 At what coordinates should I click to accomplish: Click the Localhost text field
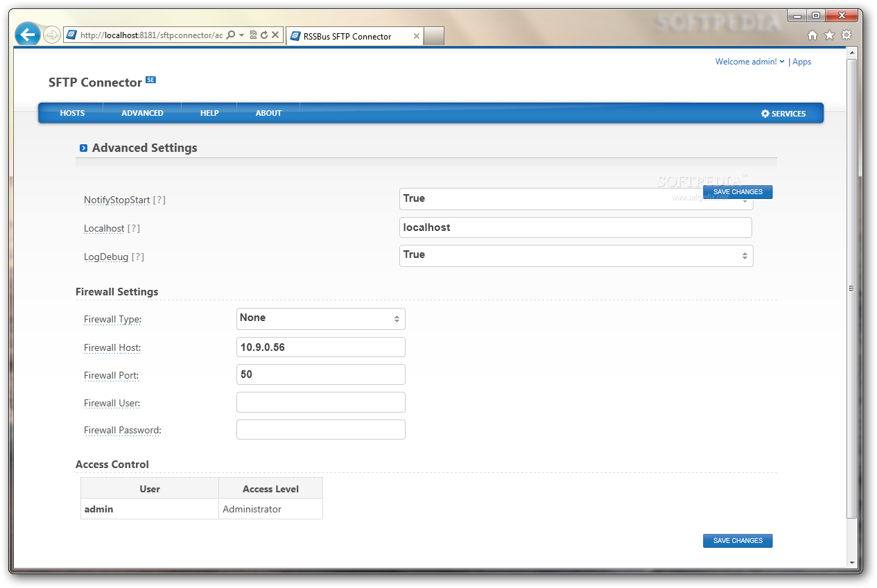coord(575,227)
